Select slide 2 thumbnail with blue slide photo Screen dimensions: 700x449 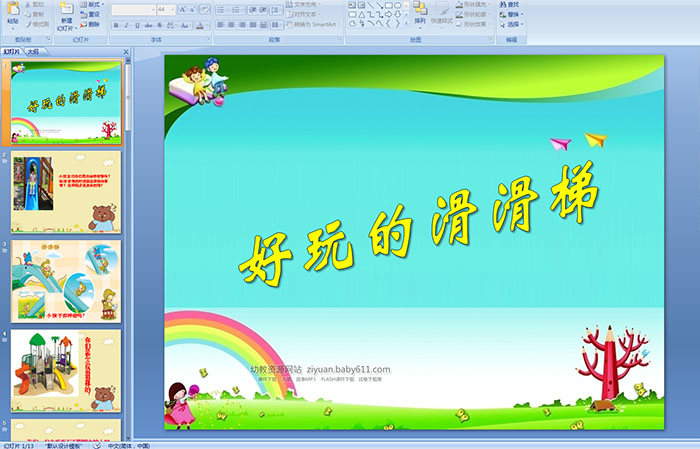[x=66, y=192]
